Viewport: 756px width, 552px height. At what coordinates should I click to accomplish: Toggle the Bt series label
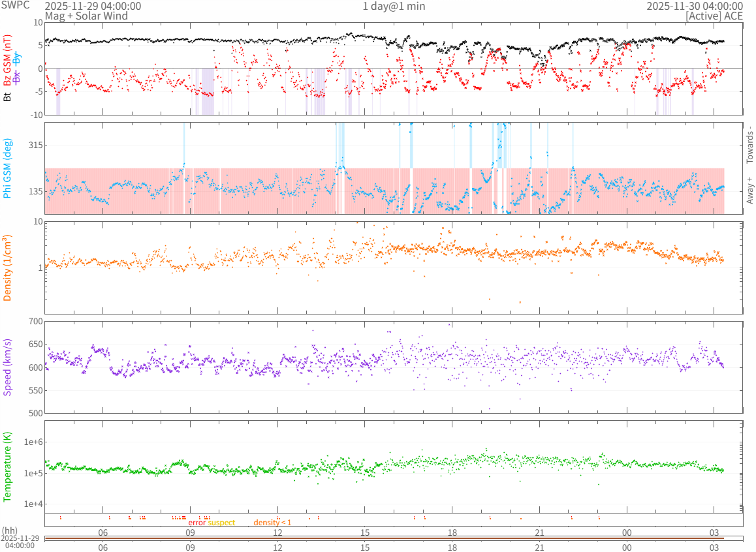7,97
